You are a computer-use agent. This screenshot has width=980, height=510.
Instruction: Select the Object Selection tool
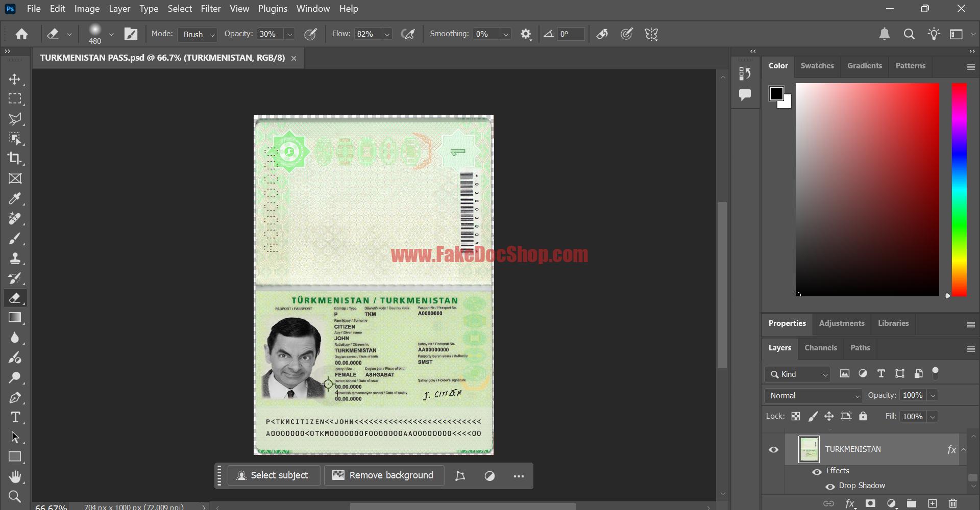pyautogui.click(x=15, y=139)
